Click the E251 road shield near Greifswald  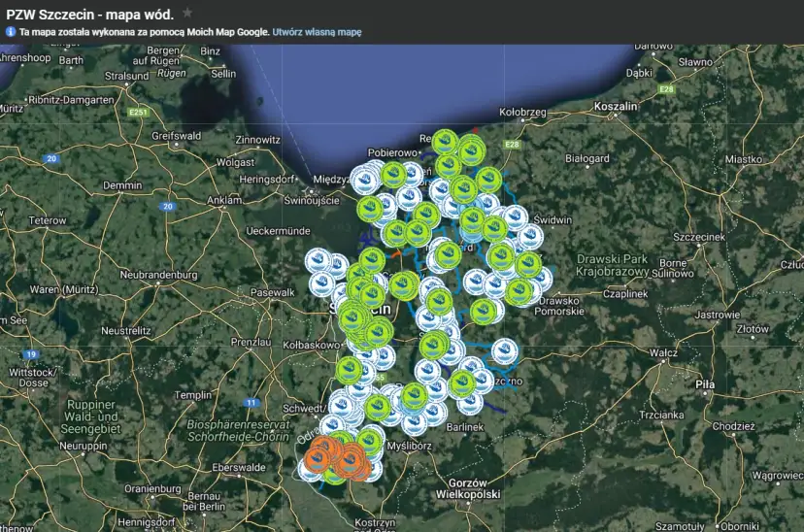tap(139, 114)
